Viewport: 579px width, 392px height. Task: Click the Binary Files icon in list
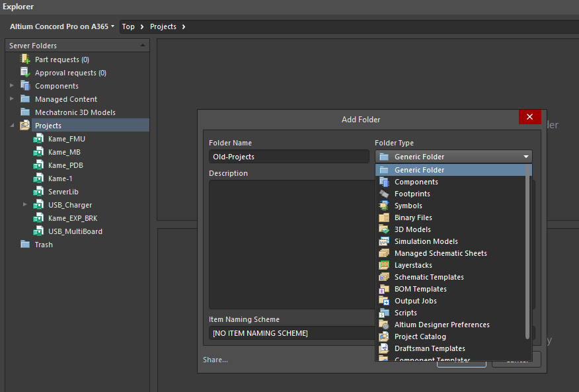click(384, 217)
